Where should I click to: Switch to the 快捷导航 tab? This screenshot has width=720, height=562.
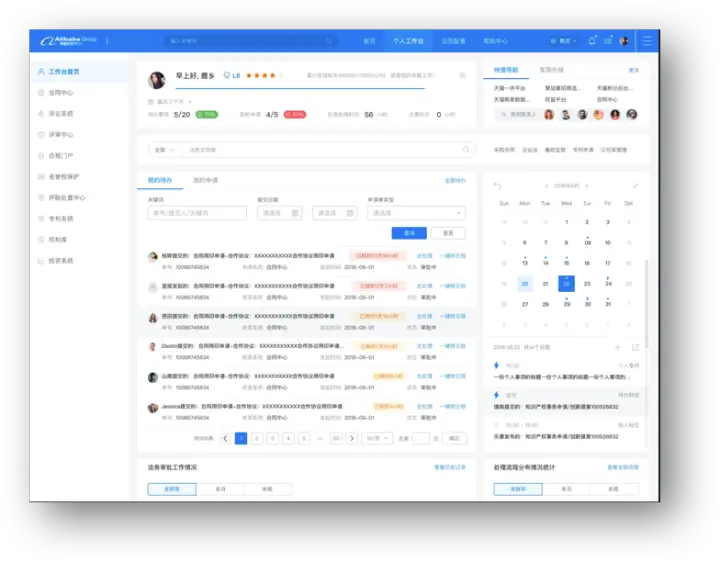506,70
